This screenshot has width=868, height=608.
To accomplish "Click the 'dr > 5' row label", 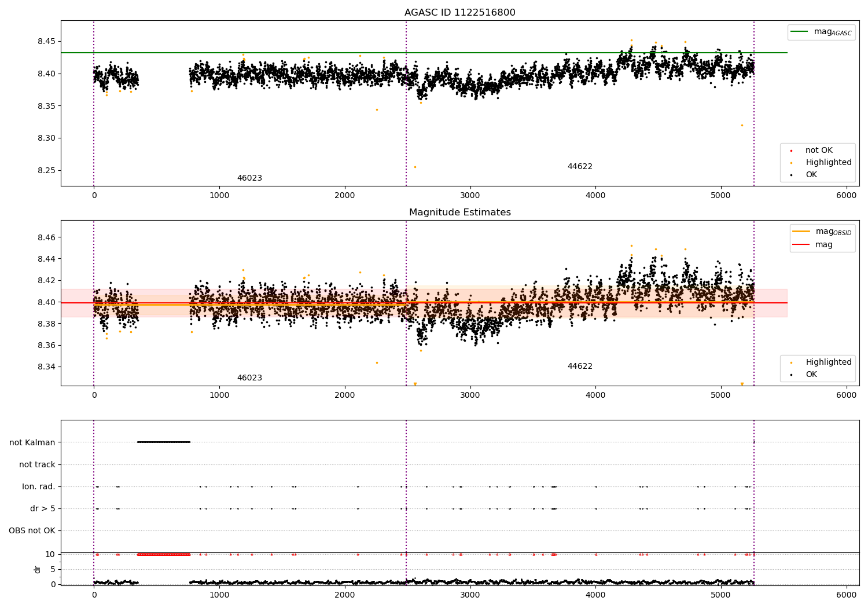I will click(x=43, y=508).
